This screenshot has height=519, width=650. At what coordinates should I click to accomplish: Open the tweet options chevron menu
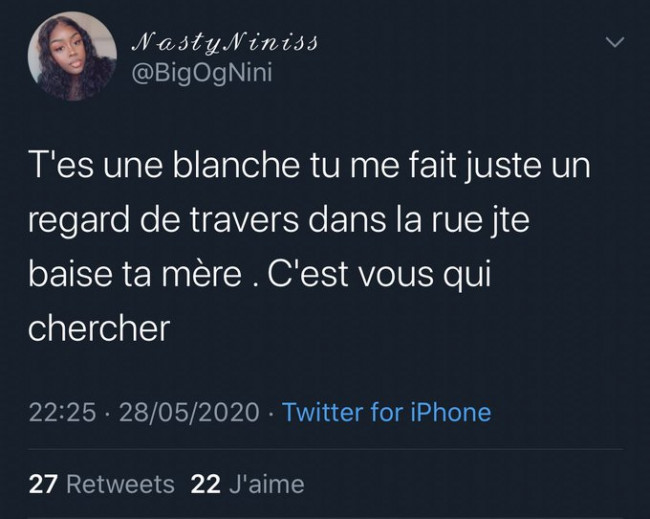tap(614, 42)
